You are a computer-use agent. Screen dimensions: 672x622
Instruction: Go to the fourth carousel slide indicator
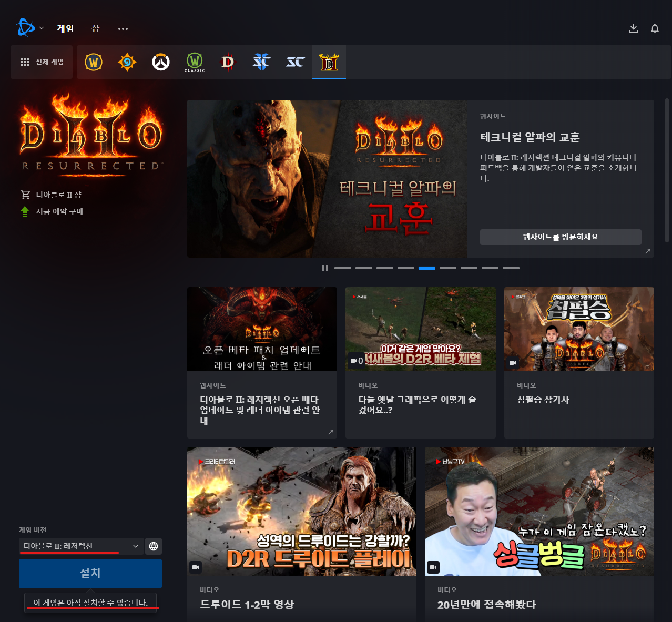pos(406,268)
